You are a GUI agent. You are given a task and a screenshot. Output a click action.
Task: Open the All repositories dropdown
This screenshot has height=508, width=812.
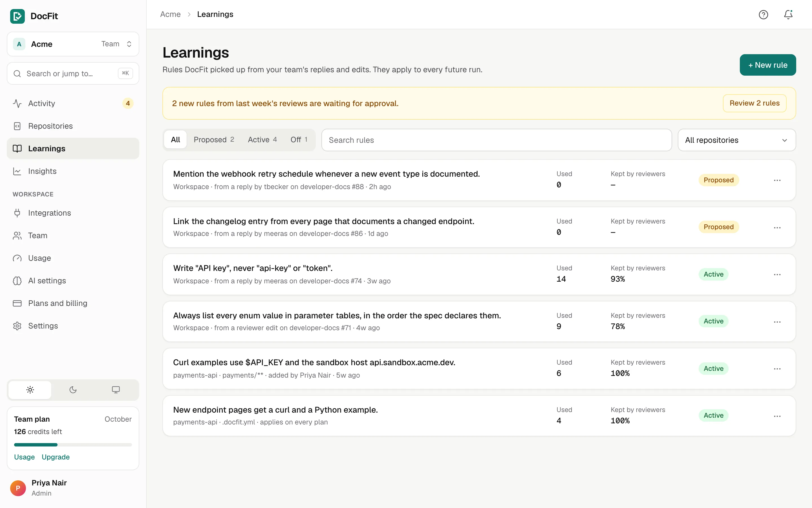click(x=736, y=140)
